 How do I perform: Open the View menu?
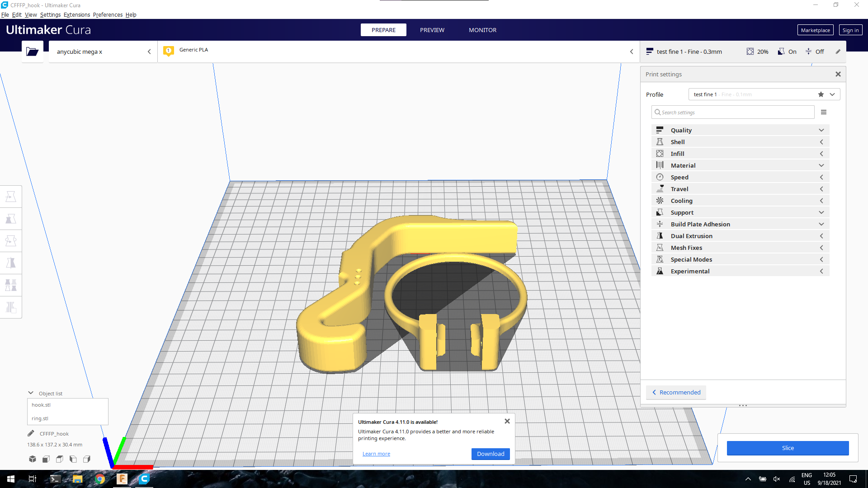(31, 14)
